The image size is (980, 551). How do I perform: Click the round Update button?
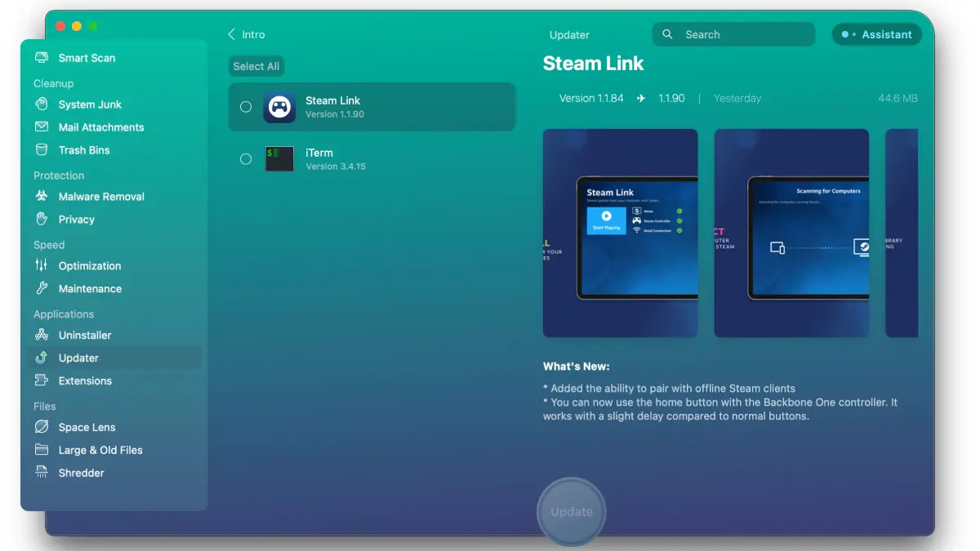coord(572,512)
